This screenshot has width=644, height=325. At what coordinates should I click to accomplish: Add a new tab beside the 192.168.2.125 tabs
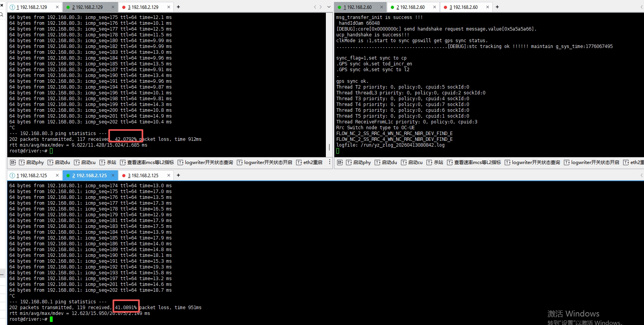[x=178, y=175]
